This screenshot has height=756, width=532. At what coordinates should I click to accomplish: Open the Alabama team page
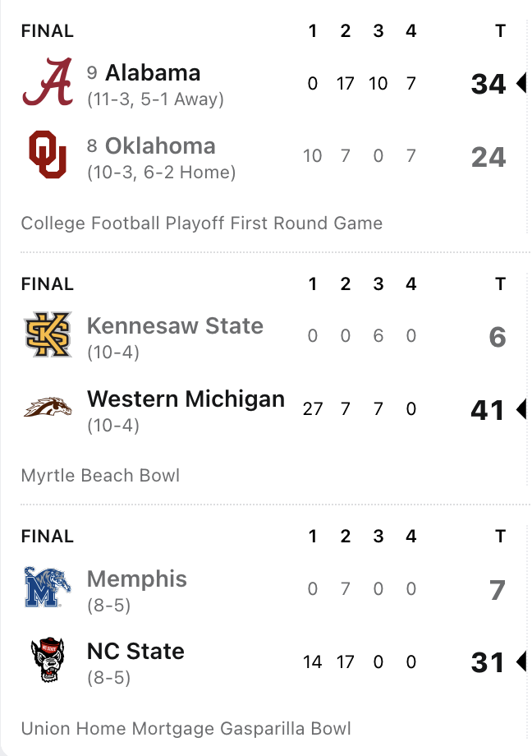click(x=153, y=72)
